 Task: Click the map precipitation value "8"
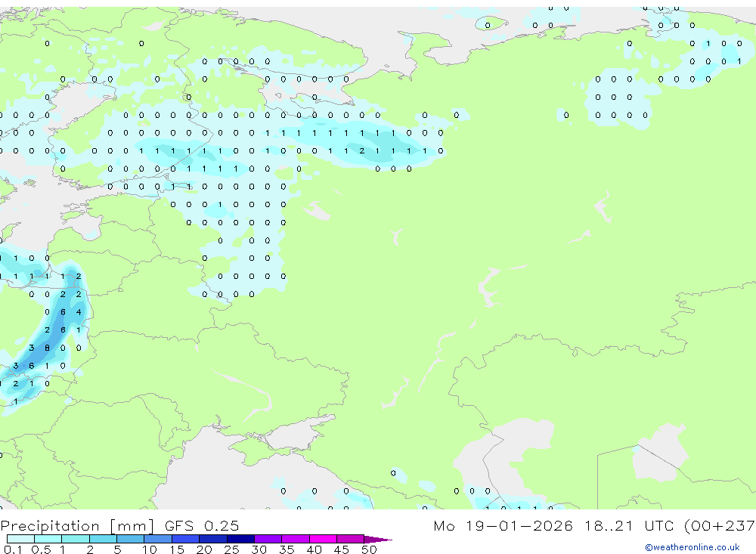(47, 348)
